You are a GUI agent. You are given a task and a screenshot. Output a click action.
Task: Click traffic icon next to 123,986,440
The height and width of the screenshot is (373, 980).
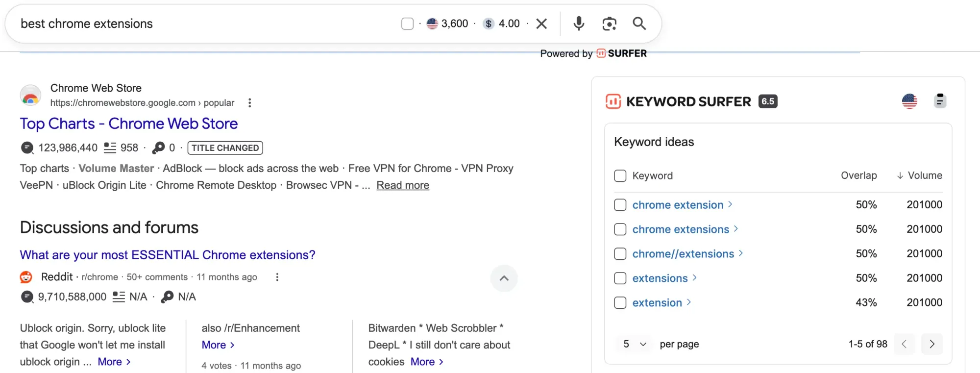click(x=27, y=148)
